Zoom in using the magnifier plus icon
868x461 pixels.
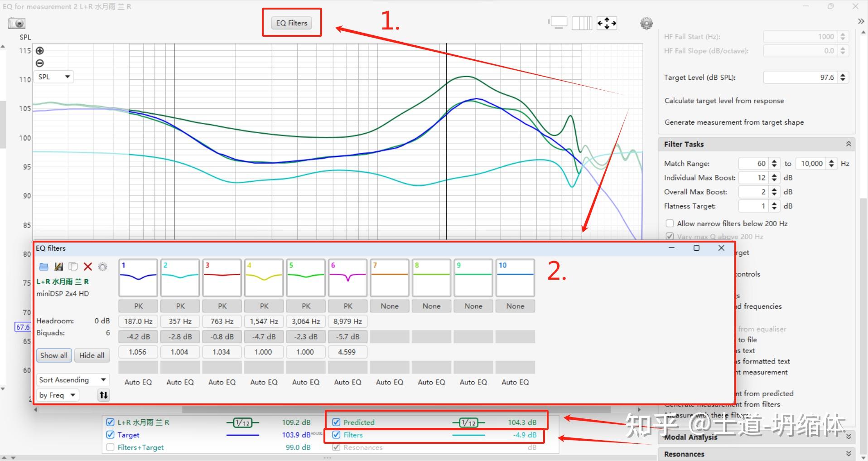coord(40,51)
